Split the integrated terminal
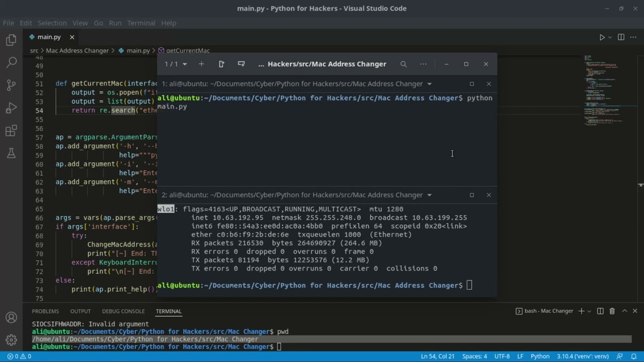 (600, 311)
